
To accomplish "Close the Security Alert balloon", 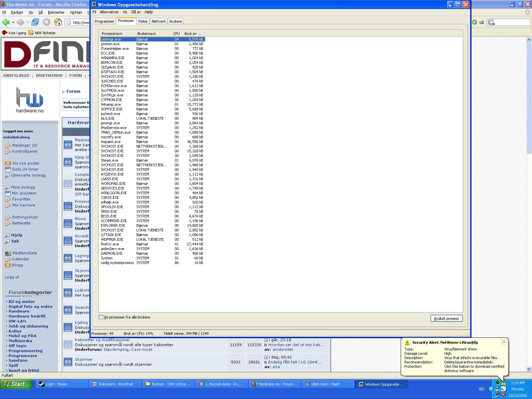I will (504, 342).
